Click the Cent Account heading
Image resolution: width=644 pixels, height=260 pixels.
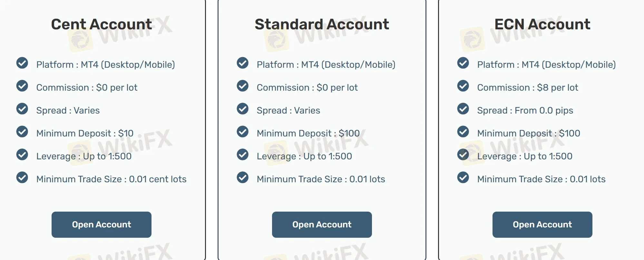click(x=102, y=24)
